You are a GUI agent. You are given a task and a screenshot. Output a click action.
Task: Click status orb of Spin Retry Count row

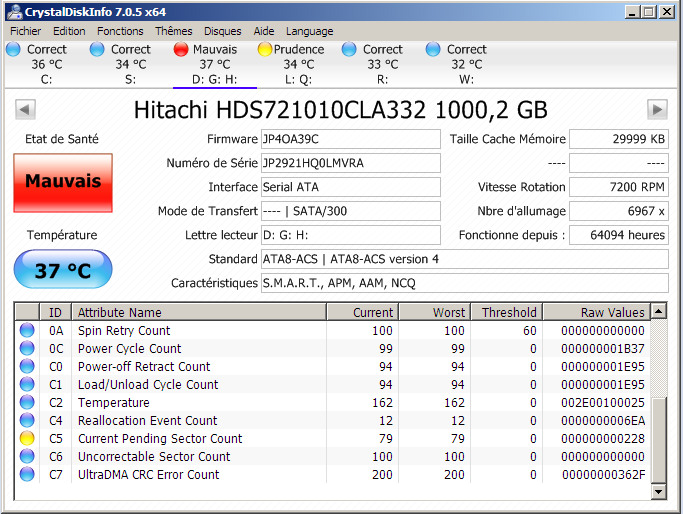pos(27,330)
